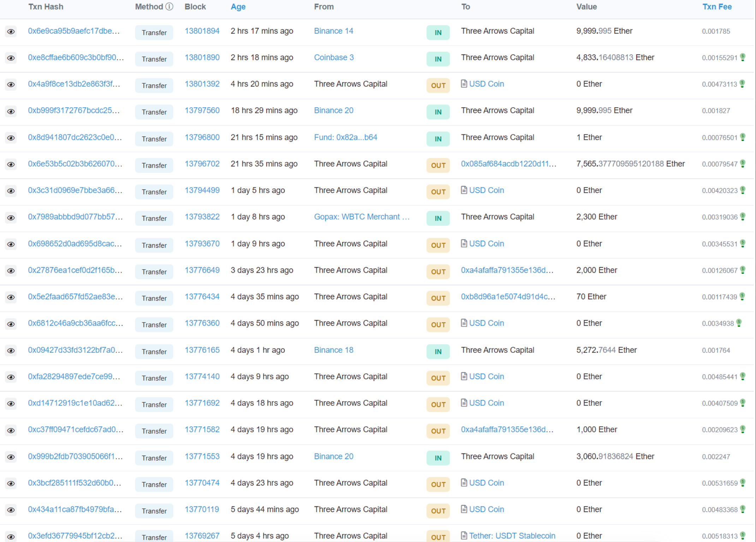Click the eye icon for transaction 0x6e9ca95b9aefc17dbe
Screen dimensions: 756x542
tap(11, 32)
